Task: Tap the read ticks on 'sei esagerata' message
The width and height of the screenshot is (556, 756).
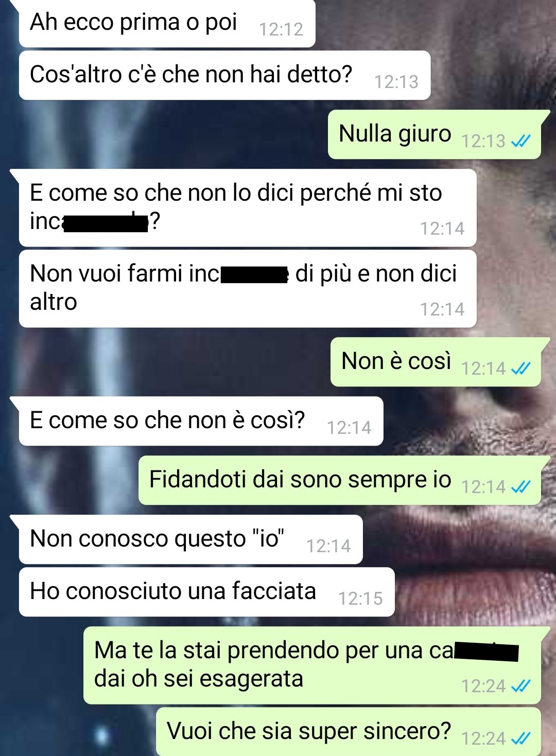Action: click(520, 686)
